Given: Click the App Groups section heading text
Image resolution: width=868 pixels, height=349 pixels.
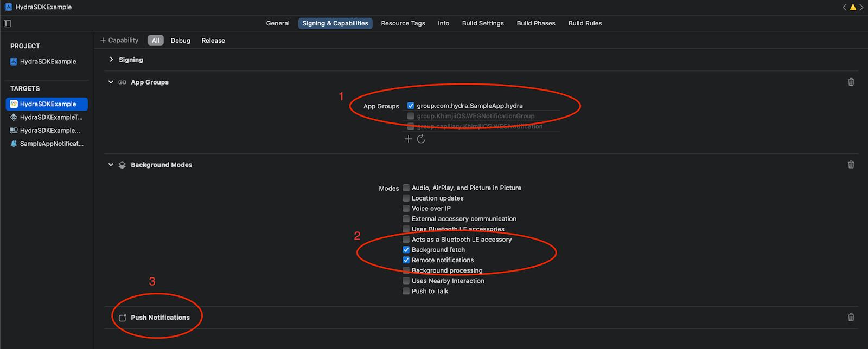Looking at the screenshot, I should pos(150,82).
